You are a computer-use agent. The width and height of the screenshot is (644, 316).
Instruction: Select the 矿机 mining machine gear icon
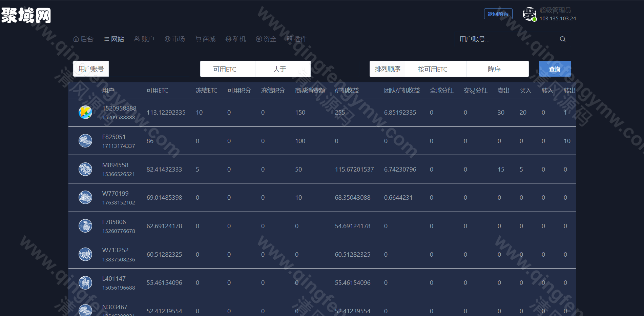pos(228,39)
